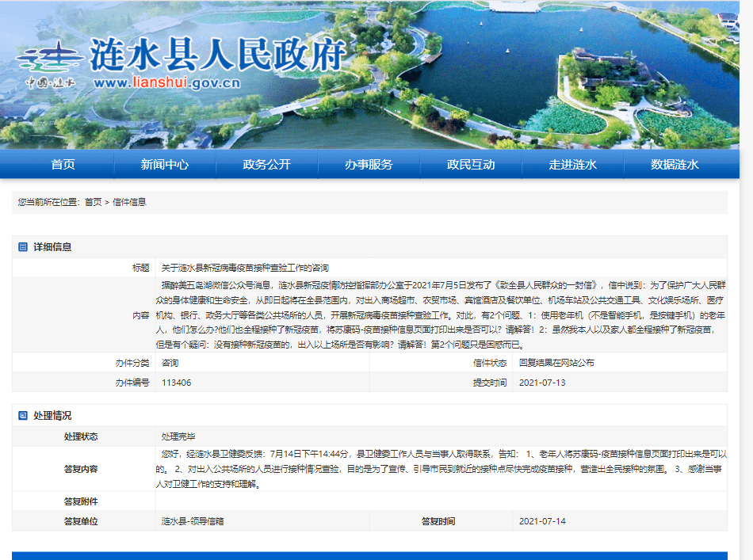Click the 首页 breadcrumb link
The image size is (753, 560).
click(93, 202)
